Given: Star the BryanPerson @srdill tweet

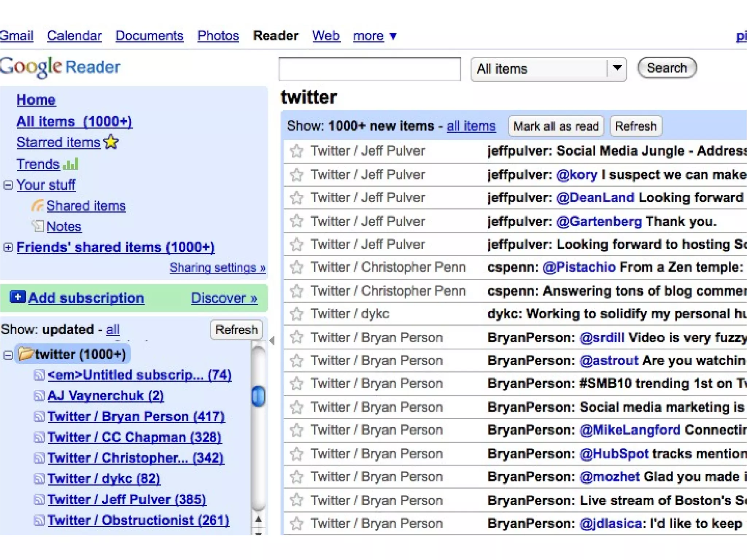Looking at the screenshot, I should (297, 337).
